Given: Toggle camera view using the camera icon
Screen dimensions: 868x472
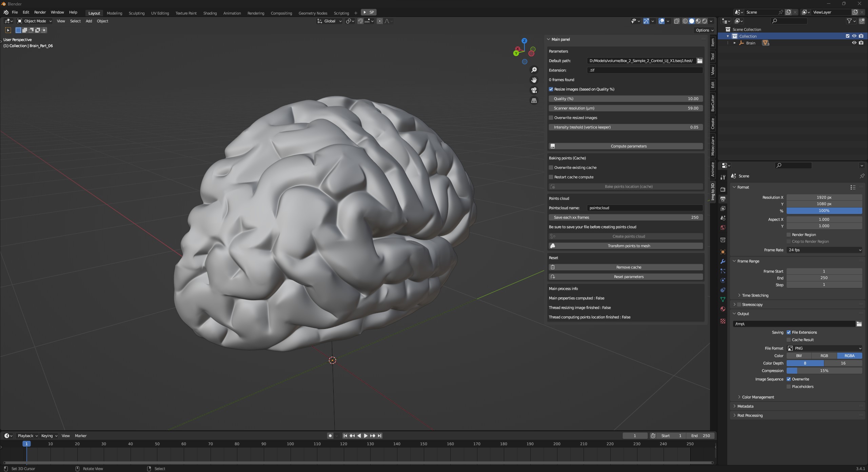Looking at the screenshot, I should (534, 90).
